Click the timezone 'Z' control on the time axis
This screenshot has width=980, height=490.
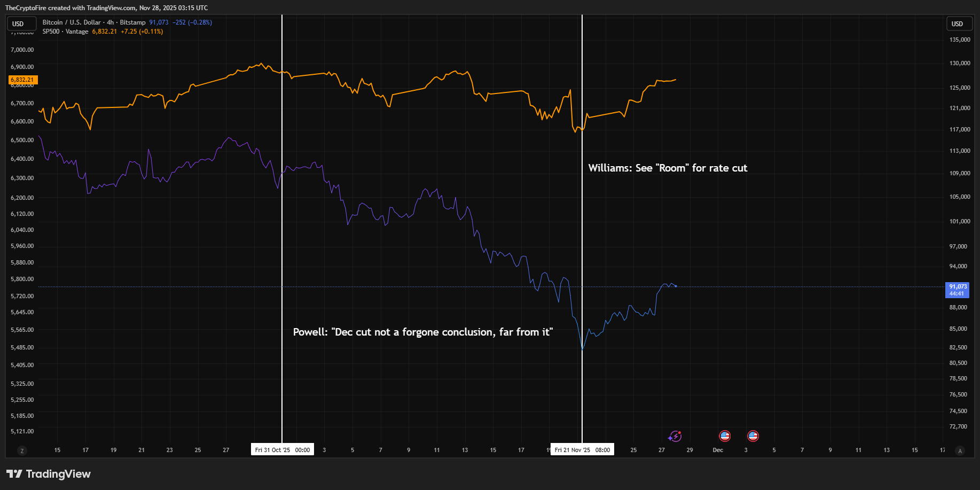click(x=22, y=450)
